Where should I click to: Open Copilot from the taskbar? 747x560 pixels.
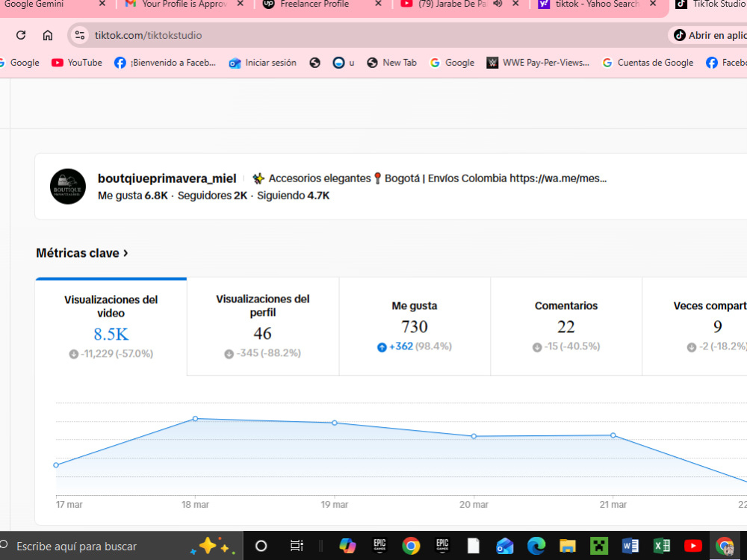(x=348, y=547)
